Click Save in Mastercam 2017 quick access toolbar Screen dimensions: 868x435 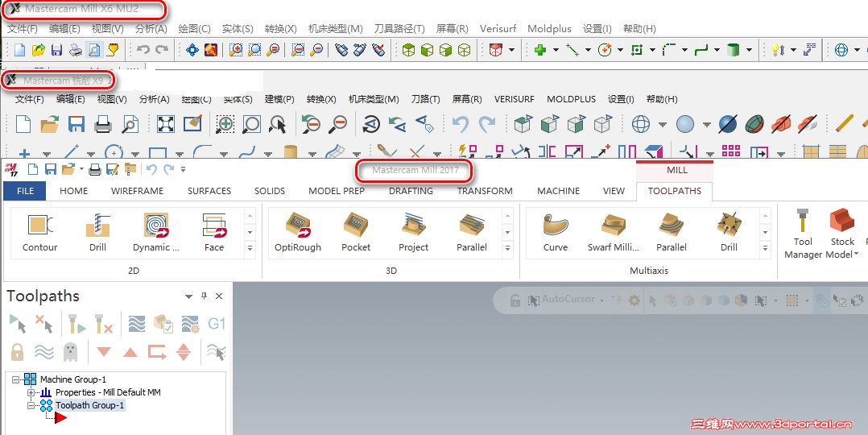point(51,169)
